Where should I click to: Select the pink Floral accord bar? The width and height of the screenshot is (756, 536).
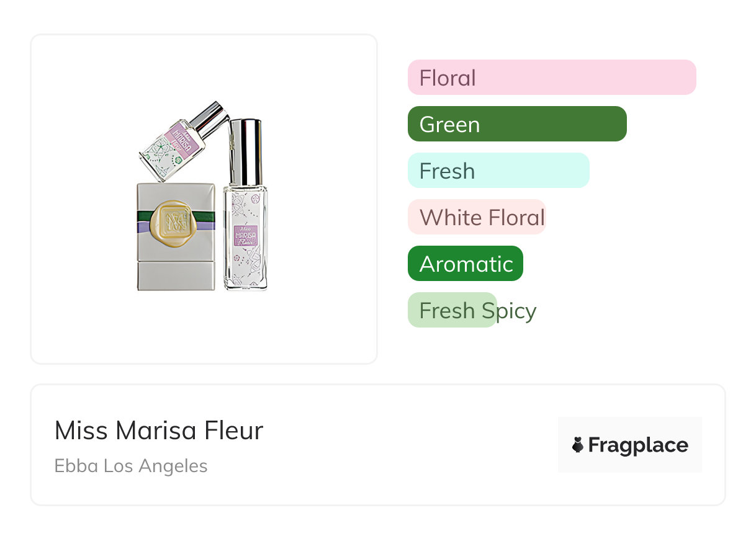point(552,78)
